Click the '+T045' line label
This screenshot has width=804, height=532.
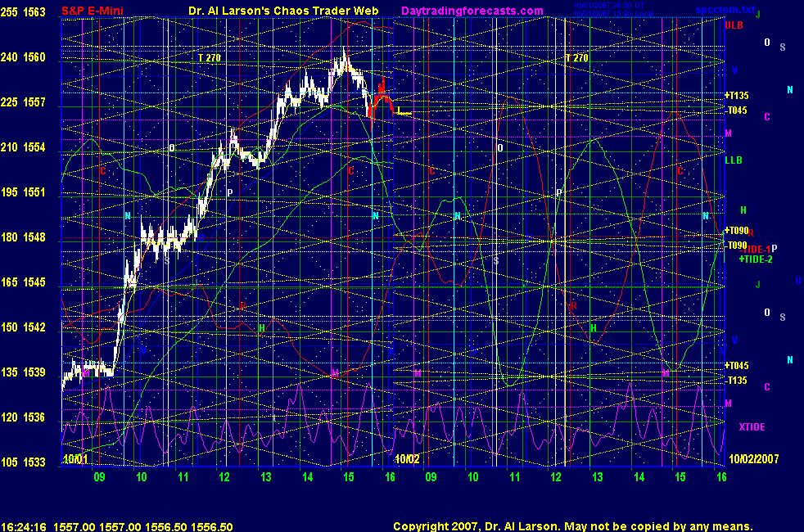click(736, 365)
